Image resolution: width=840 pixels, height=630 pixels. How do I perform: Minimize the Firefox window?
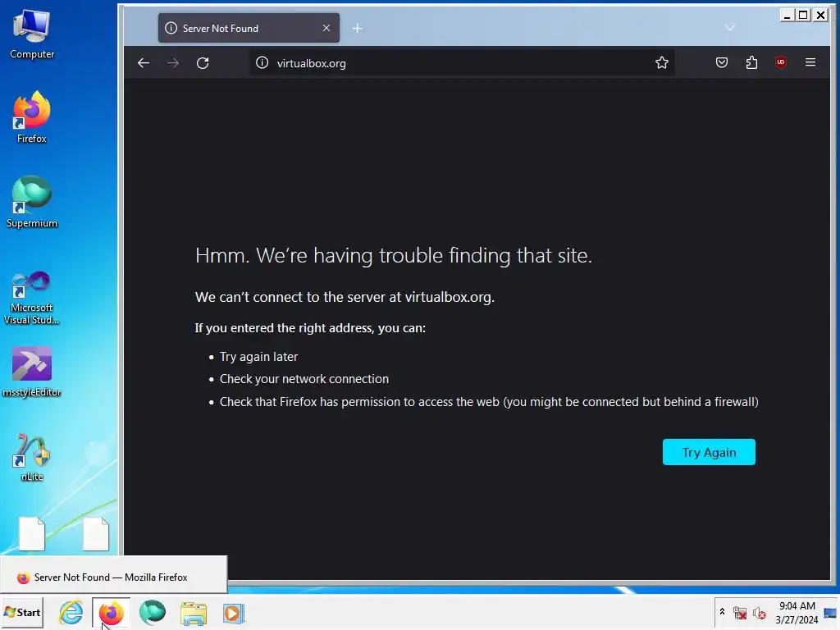(787, 15)
